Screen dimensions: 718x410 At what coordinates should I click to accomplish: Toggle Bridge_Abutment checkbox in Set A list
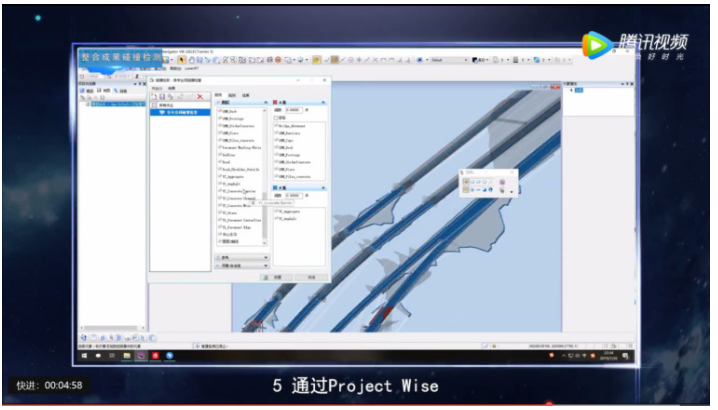point(277,126)
